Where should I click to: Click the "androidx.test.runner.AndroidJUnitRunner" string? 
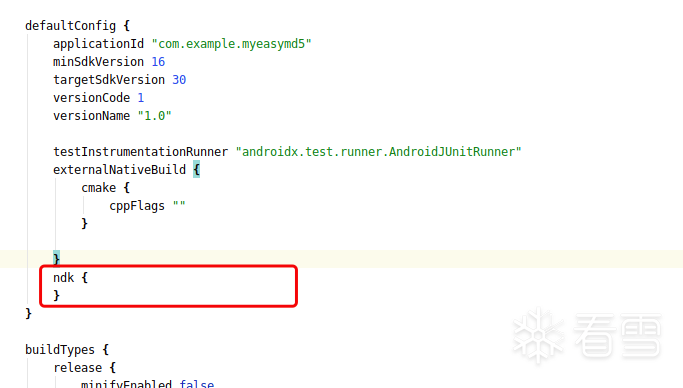click(379, 152)
